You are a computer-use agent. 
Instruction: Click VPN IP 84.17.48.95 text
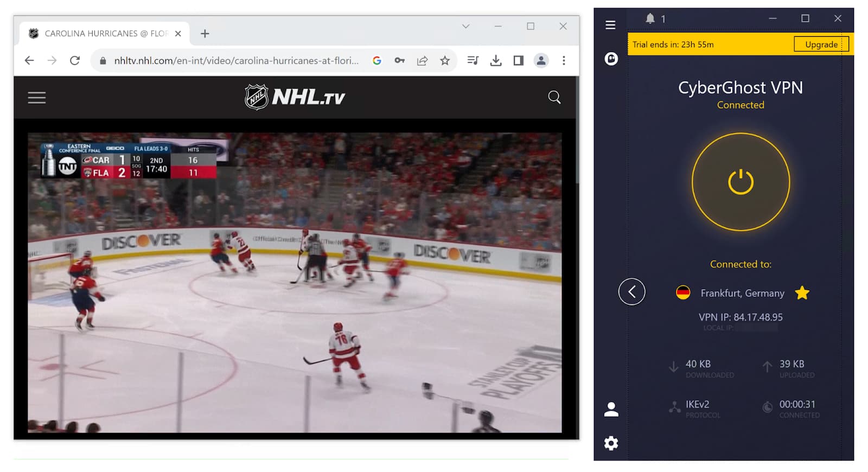pos(741,317)
